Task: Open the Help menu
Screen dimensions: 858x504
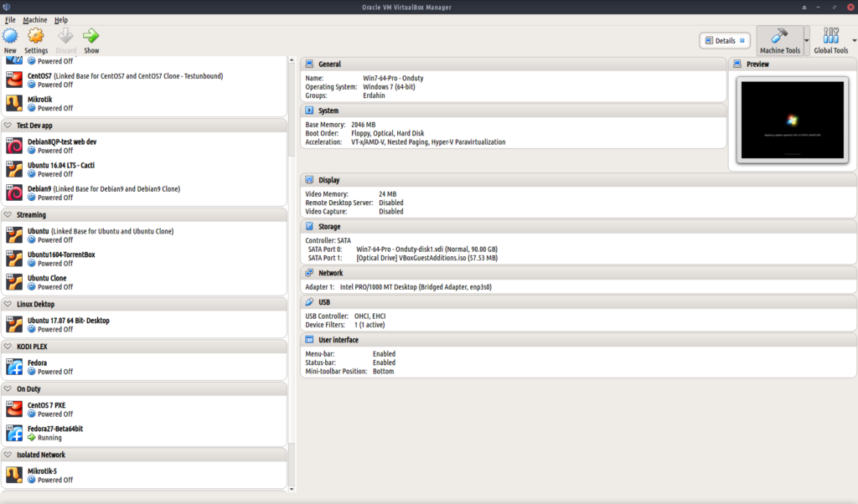Action: (x=60, y=20)
